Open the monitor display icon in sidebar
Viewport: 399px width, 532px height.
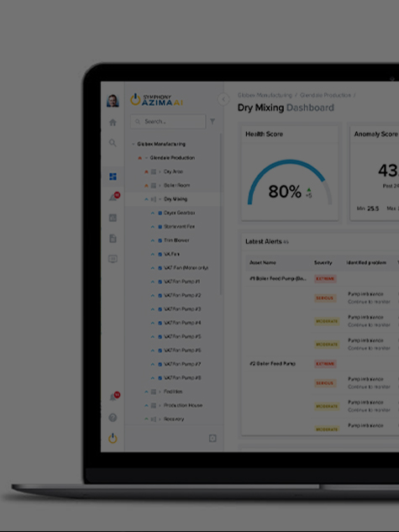[113, 259]
